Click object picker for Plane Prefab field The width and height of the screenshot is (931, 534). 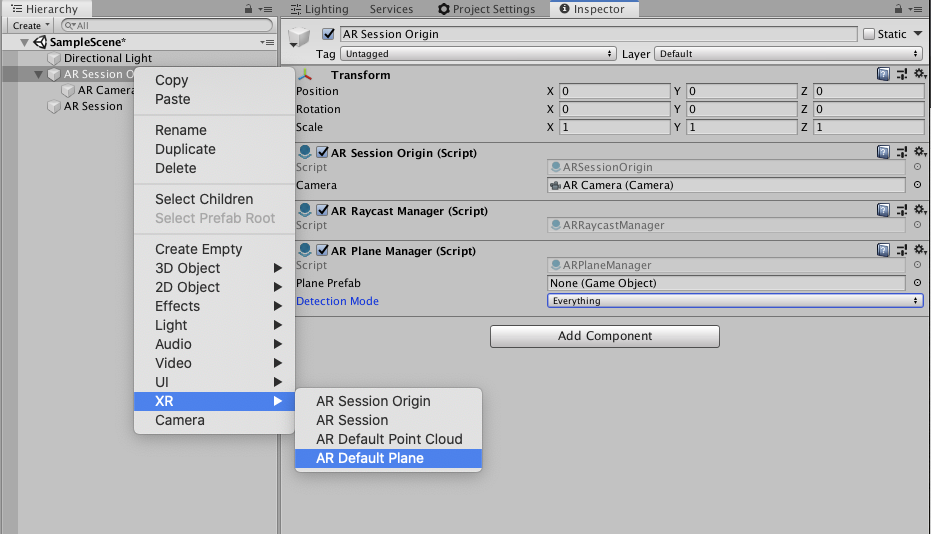tap(917, 283)
